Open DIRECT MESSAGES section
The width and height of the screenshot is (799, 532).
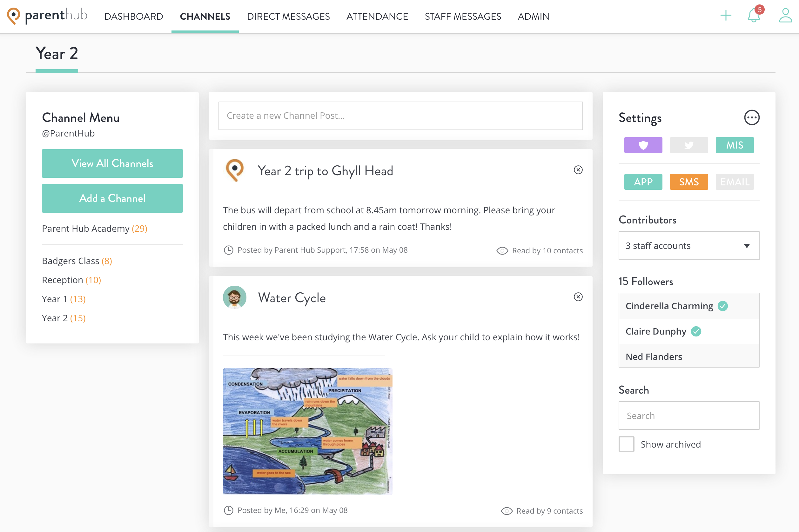(x=288, y=16)
